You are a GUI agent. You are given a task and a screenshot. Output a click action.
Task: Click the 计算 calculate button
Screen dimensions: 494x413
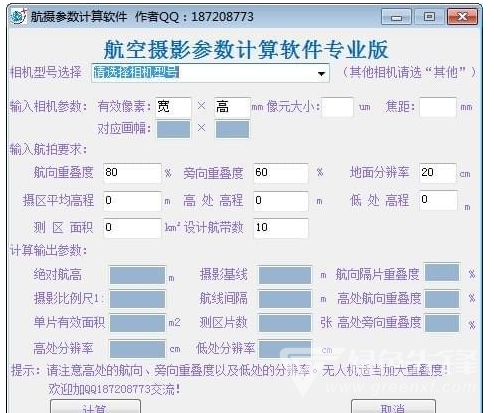[x=95, y=407]
